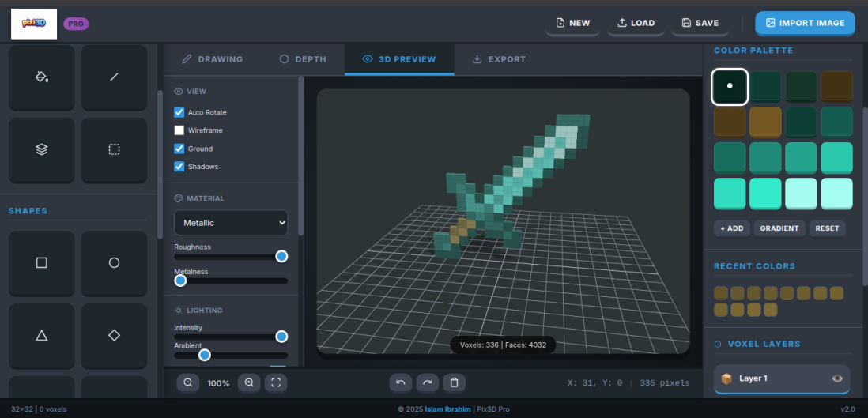Click the settings panel vertical scrollbar

pos(300,156)
